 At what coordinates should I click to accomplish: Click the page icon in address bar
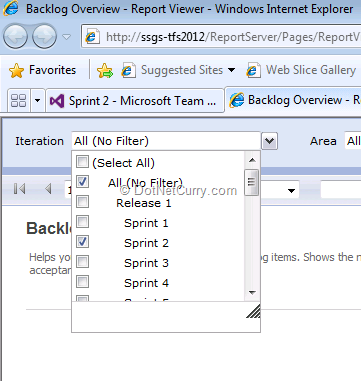(x=92, y=36)
